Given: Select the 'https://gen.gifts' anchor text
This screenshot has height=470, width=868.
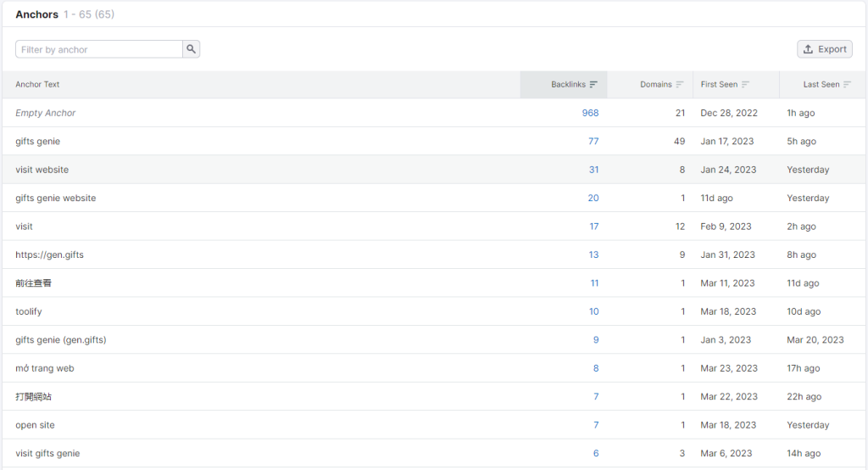Looking at the screenshot, I should [49, 255].
